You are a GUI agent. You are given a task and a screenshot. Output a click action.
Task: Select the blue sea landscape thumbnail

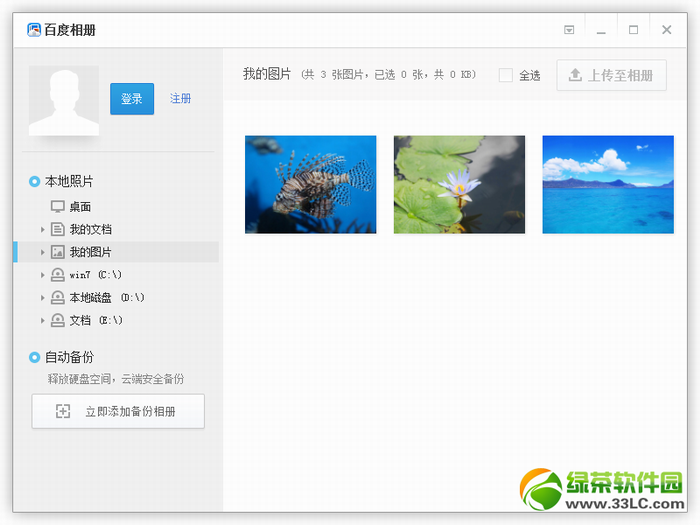click(608, 184)
